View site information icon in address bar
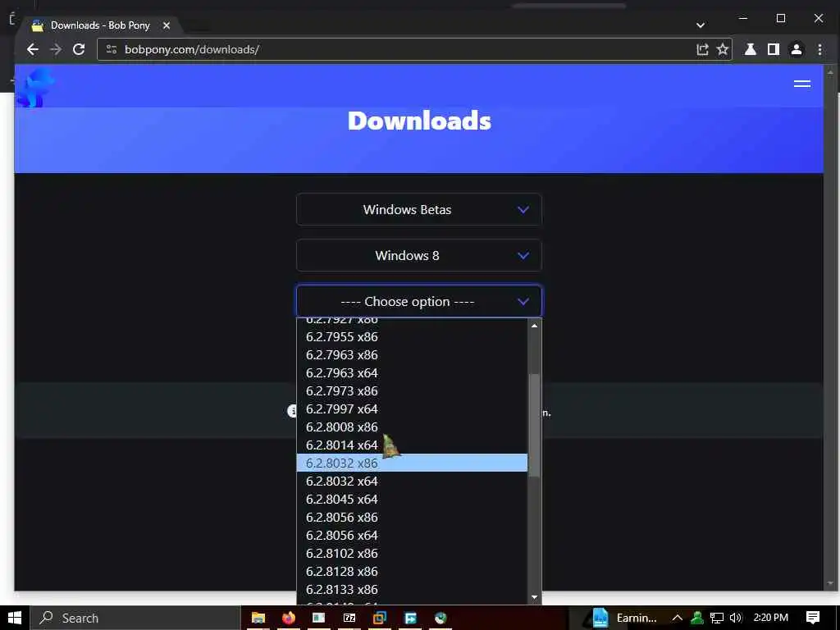840x630 pixels. [x=112, y=49]
